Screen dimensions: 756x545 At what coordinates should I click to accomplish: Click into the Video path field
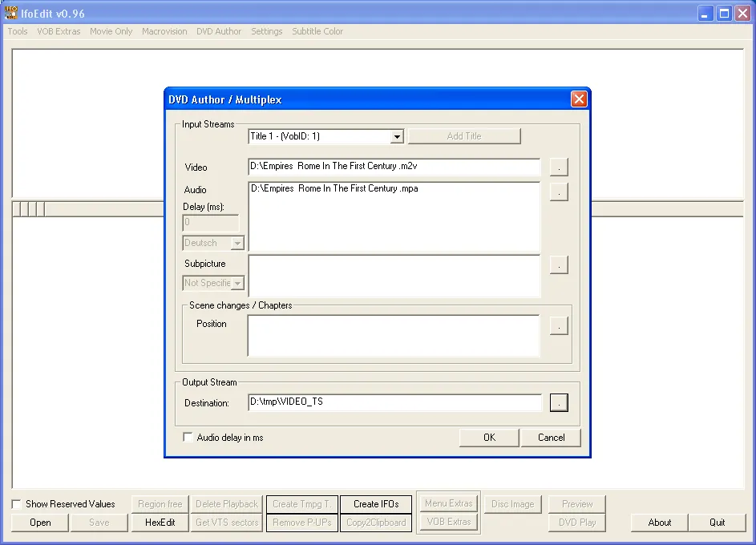pyautogui.click(x=394, y=166)
